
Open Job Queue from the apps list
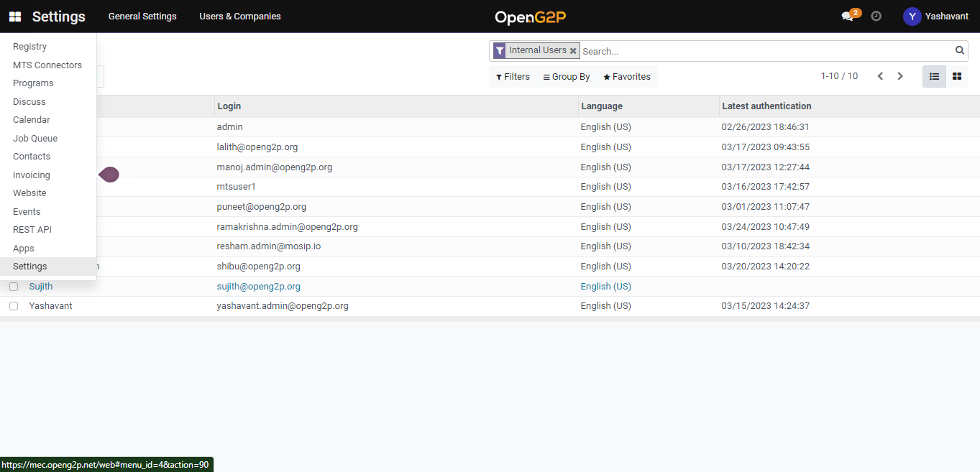pos(35,139)
